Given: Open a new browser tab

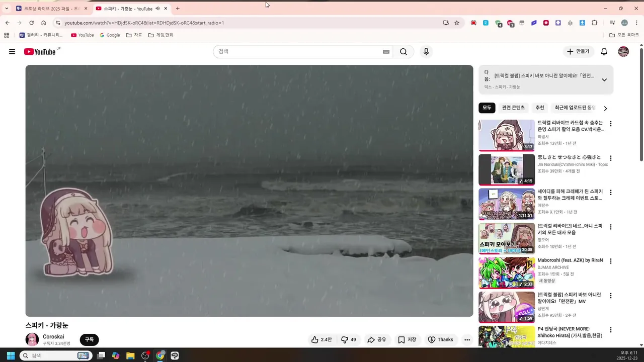Looking at the screenshot, I should (178, 9).
